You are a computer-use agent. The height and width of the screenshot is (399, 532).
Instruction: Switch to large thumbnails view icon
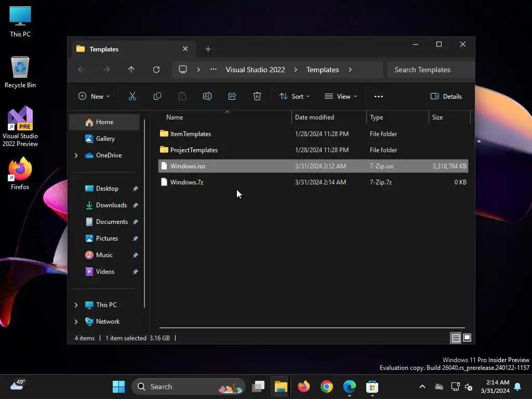tap(467, 338)
